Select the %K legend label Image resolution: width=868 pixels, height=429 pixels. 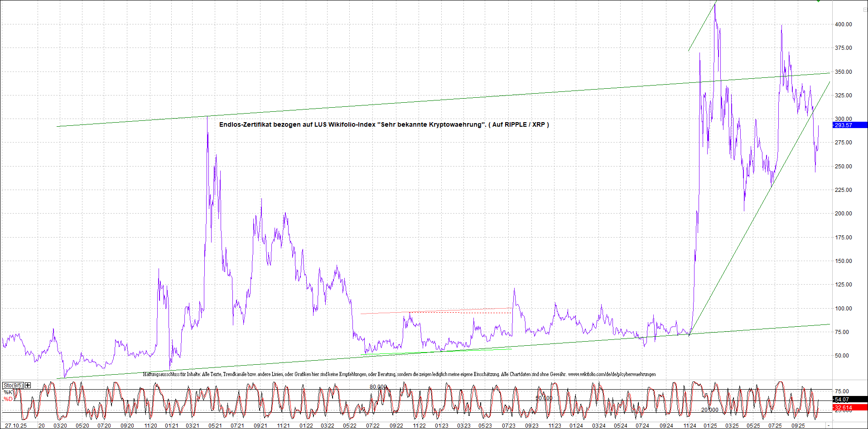pyautogui.click(x=8, y=392)
